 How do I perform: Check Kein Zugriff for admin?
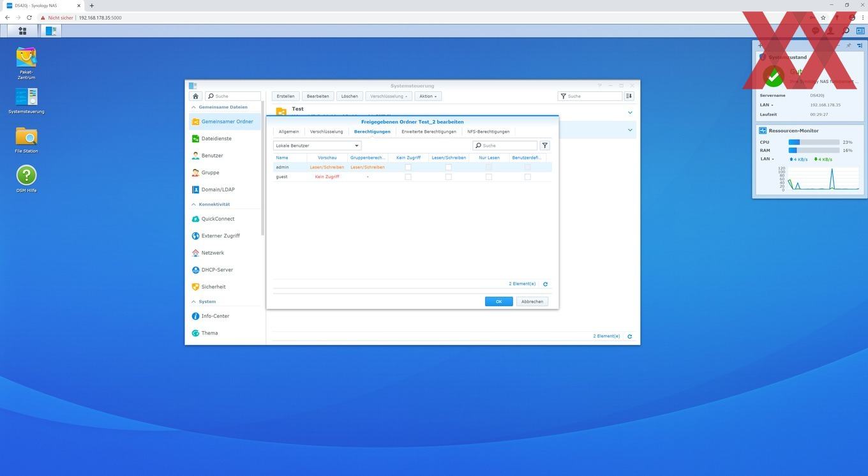click(408, 167)
